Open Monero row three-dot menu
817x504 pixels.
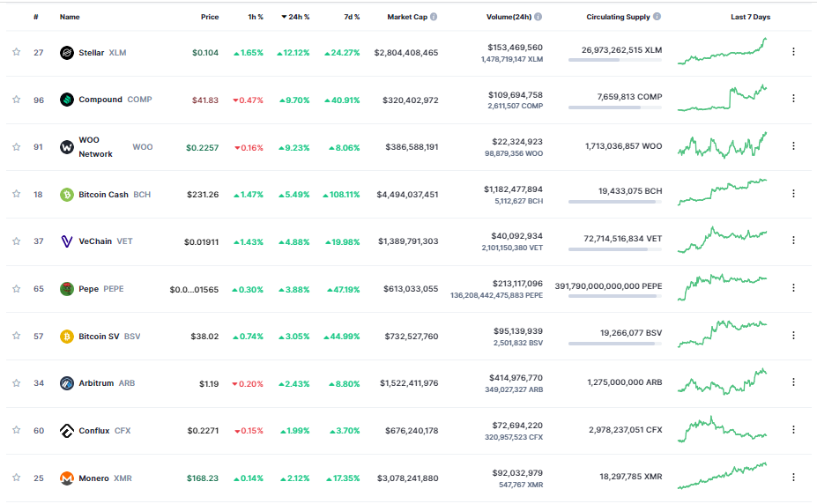[793, 477]
